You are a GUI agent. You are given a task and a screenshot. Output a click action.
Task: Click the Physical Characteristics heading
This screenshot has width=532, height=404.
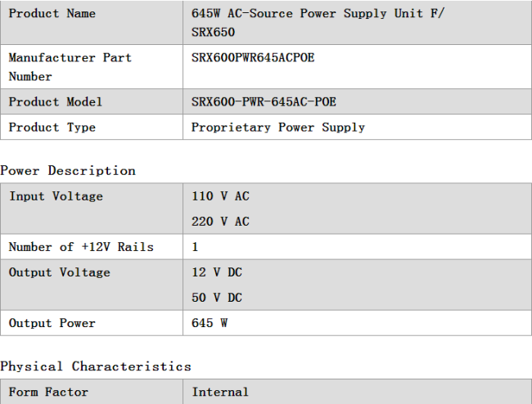(96, 366)
